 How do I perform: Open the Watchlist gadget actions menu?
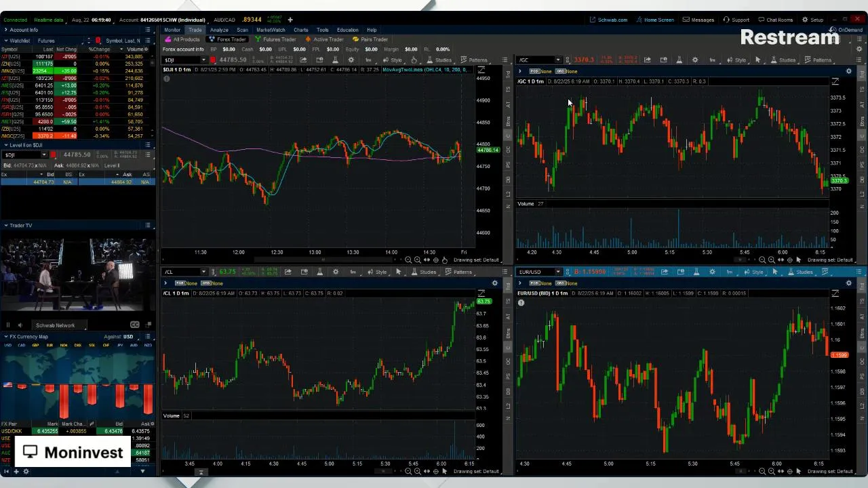[148, 41]
